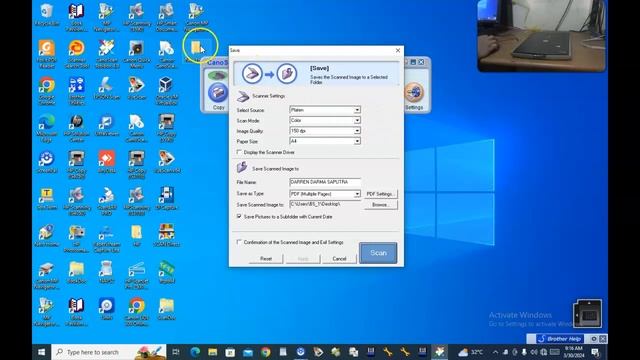The height and width of the screenshot is (360, 640).
Task: Select the Canon Quick Menu desktop shortcut
Action: [x=136, y=53]
